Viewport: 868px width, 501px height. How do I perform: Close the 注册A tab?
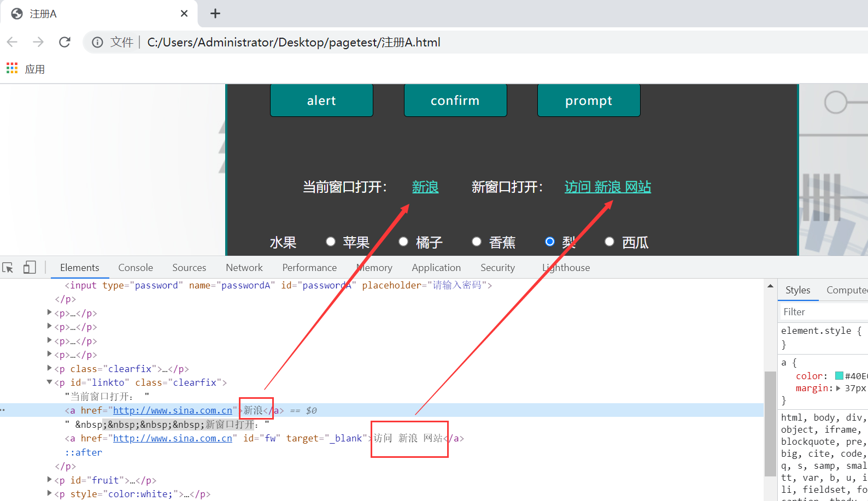point(184,13)
